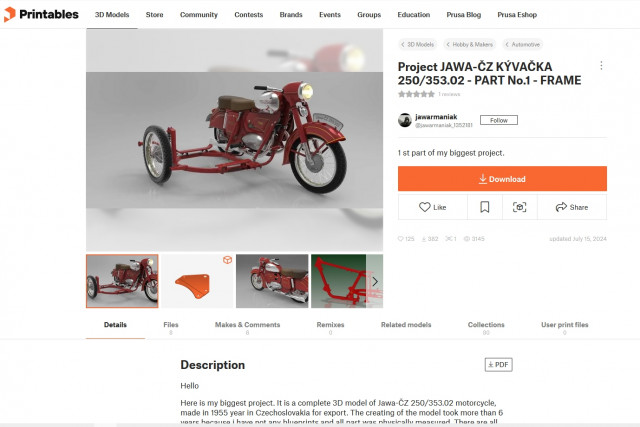The height and width of the screenshot is (427, 640).
Task: Open the Makes & Comments tab
Action: click(x=247, y=327)
